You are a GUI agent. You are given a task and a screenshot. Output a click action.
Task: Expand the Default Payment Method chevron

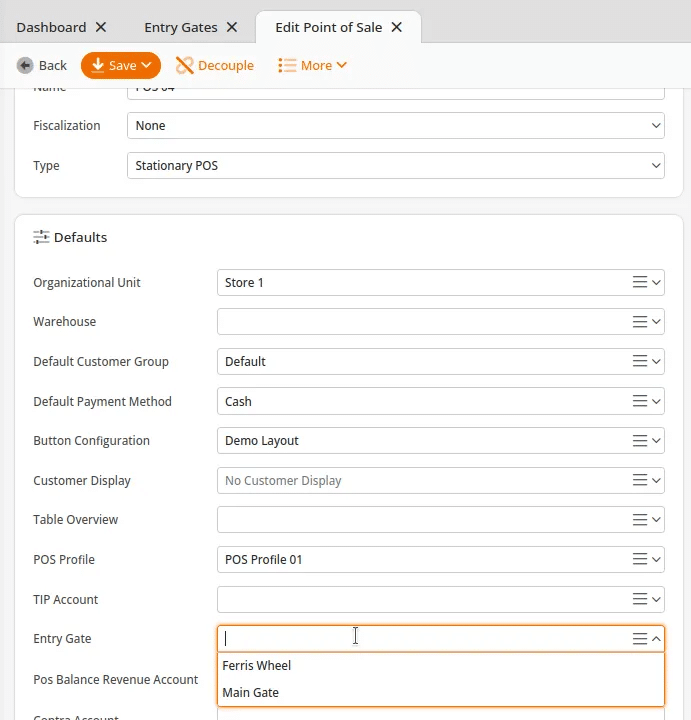(656, 401)
